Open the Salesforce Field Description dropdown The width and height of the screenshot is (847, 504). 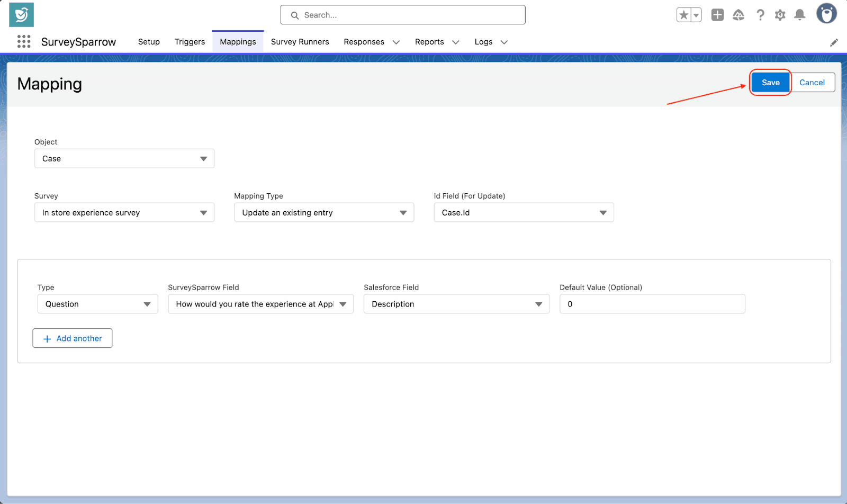click(456, 304)
